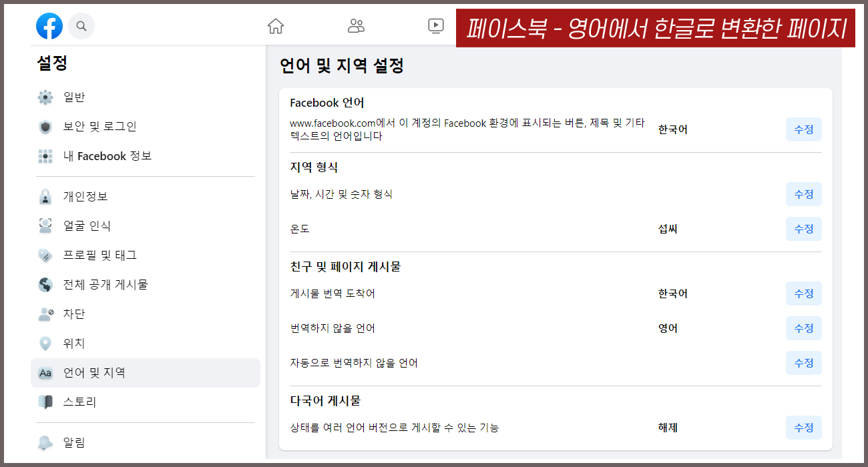Select 개인정보 in the sidebar
868x467 pixels.
(146, 197)
